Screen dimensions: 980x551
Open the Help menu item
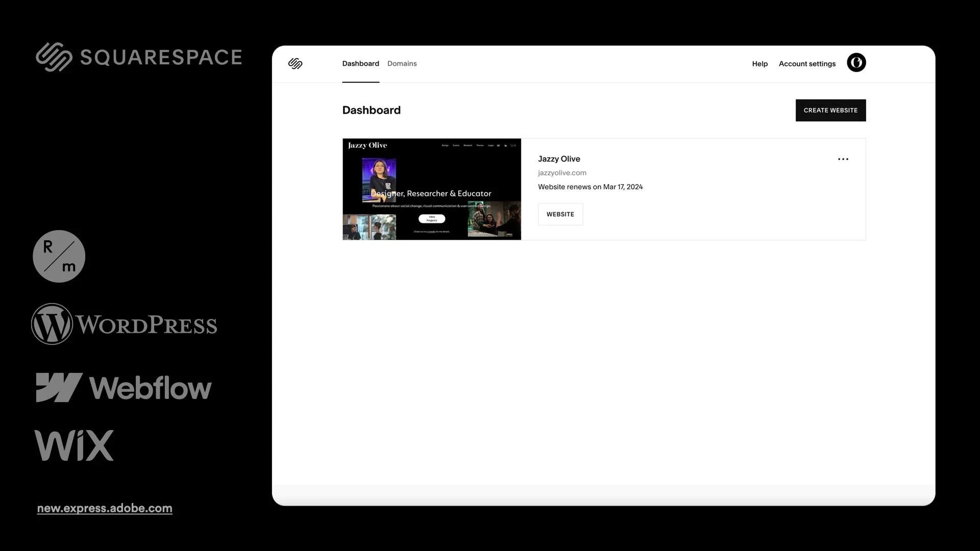759,64
